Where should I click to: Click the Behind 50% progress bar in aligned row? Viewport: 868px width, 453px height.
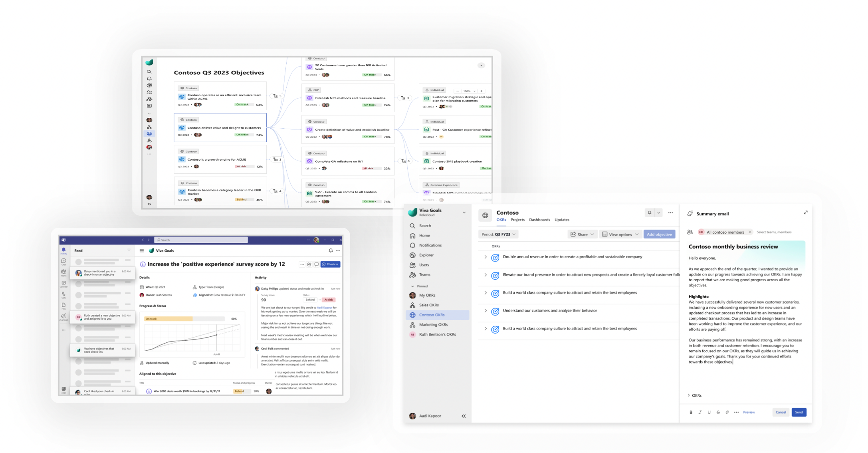[x=242, y=391]
